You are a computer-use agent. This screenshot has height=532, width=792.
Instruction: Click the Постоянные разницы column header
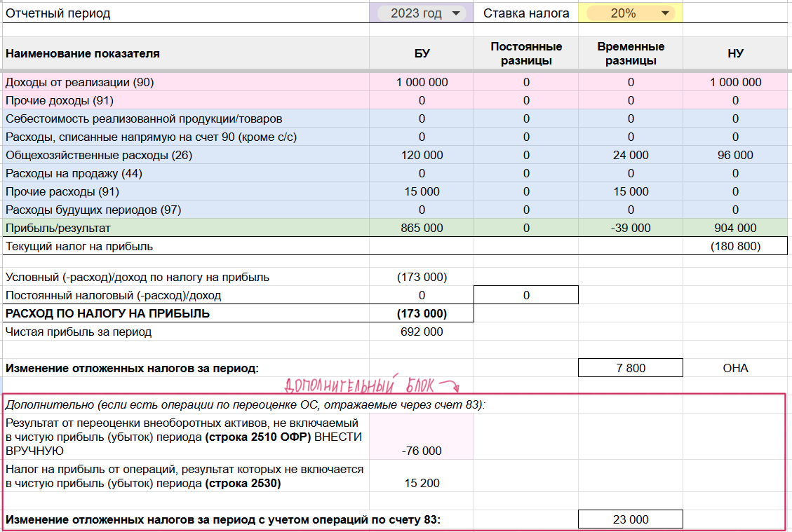point(526,53)
